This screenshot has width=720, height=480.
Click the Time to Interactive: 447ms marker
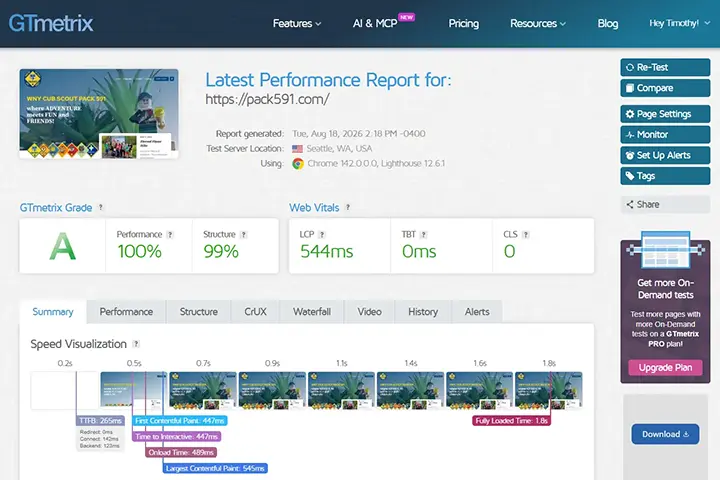[177, 436]
